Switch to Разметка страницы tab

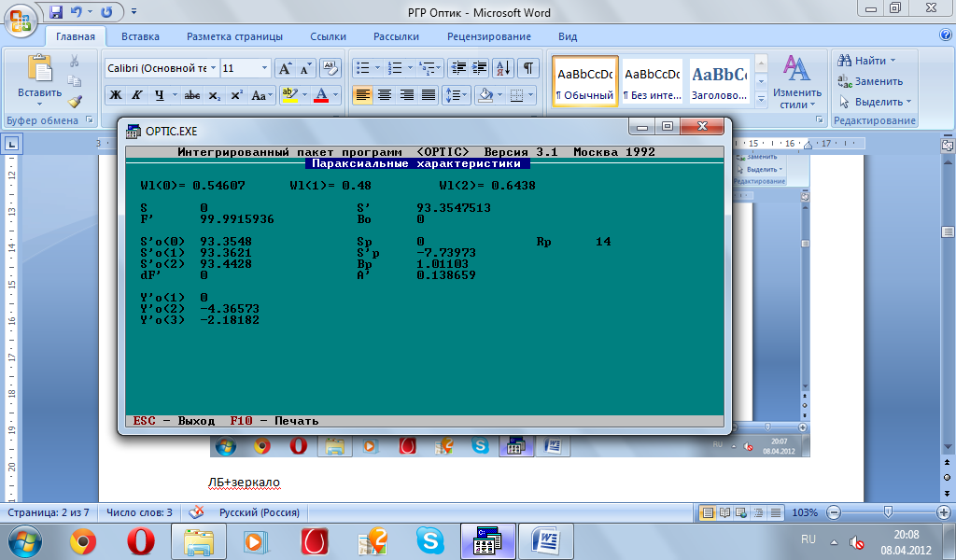234,36
